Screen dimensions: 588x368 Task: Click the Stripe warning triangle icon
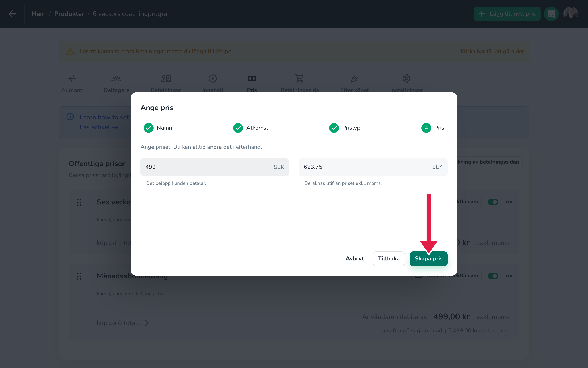tap(70, 51)
